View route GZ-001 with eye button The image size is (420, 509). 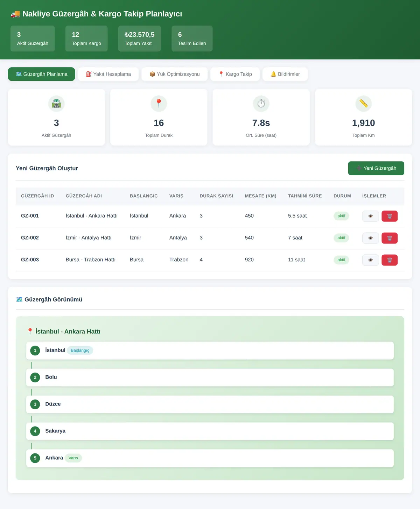371,216
